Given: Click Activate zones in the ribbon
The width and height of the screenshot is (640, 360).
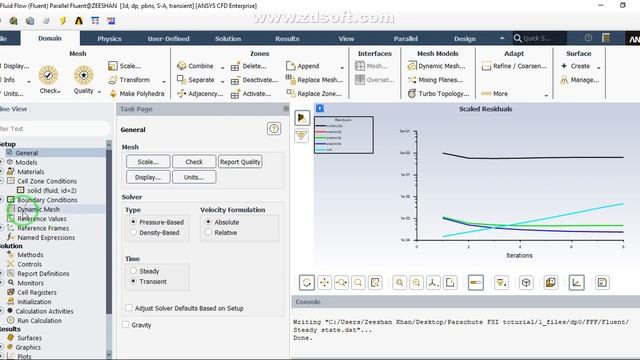Looking at the screenshot, I should pyautogui.click(x=251, y=94).
